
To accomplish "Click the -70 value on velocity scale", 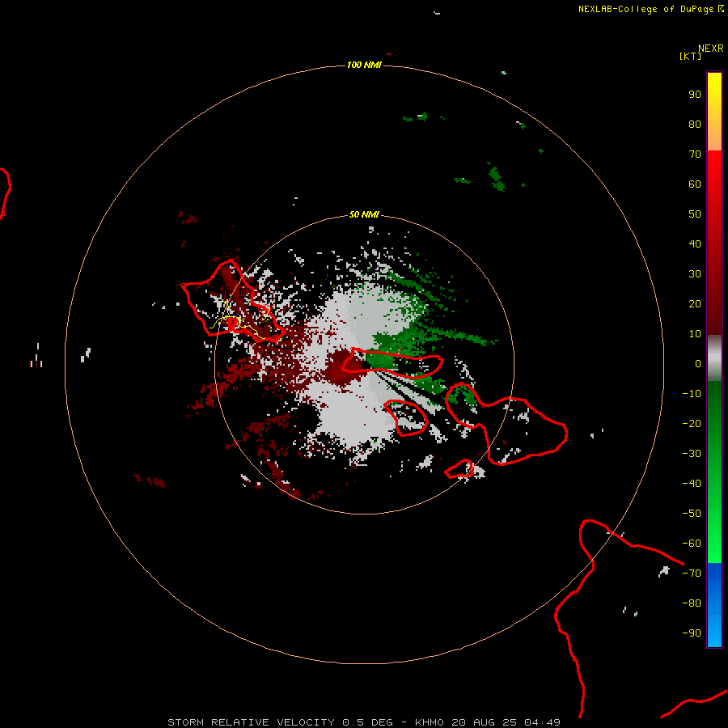I will point(692,574).
